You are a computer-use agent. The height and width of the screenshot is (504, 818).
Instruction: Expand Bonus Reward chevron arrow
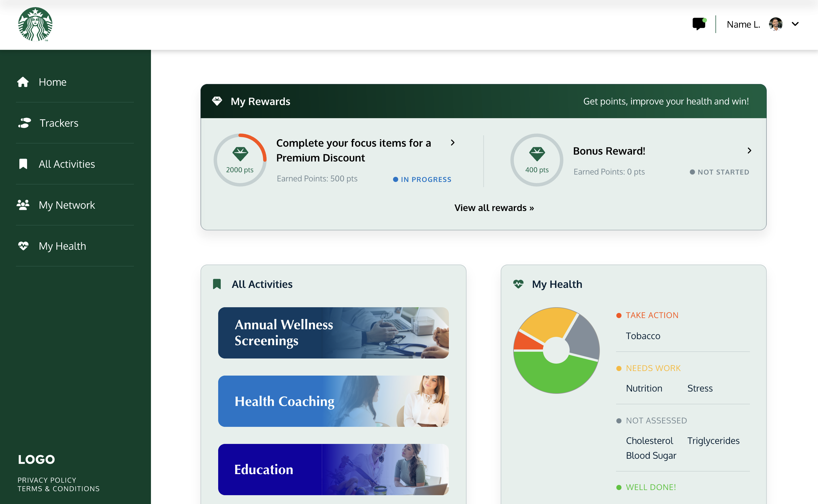coord(749,151)
